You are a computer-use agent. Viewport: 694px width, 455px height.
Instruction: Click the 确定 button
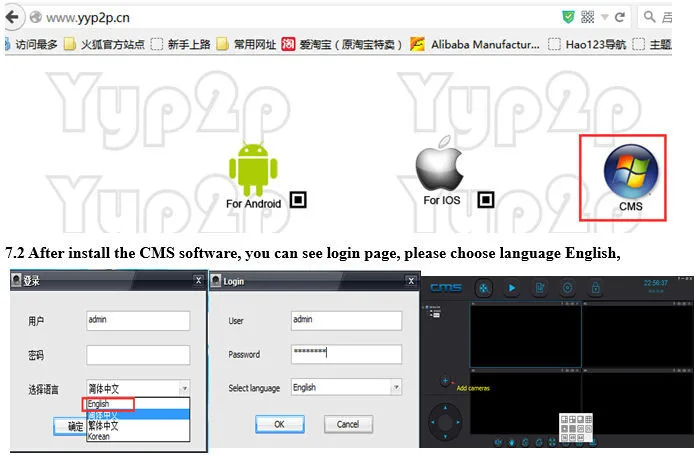click(x=69, y=426)
